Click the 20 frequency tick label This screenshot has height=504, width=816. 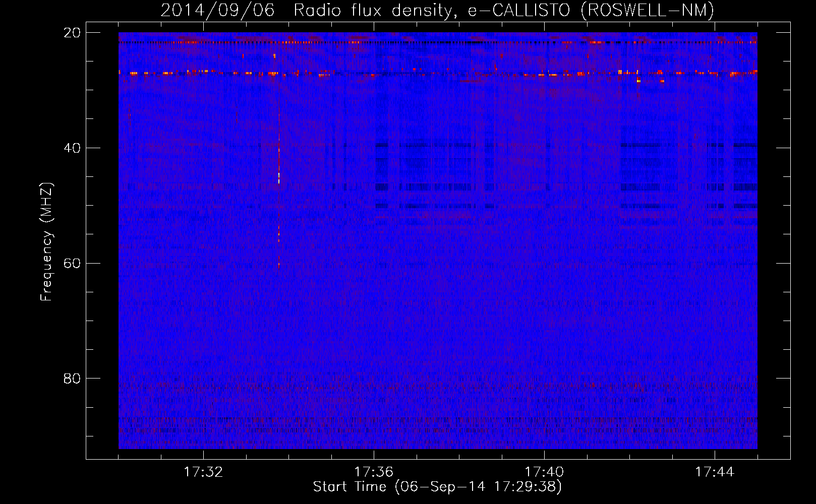(x=72, y=33)
